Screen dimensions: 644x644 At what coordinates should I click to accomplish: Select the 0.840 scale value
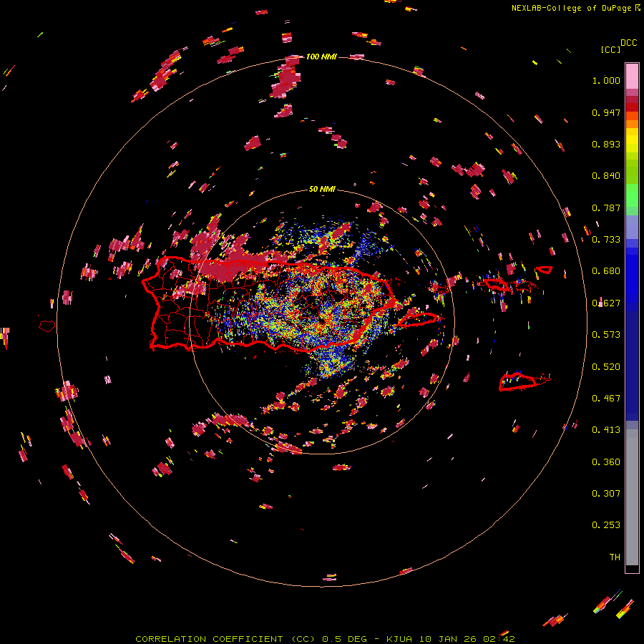[x=606, y=176]
